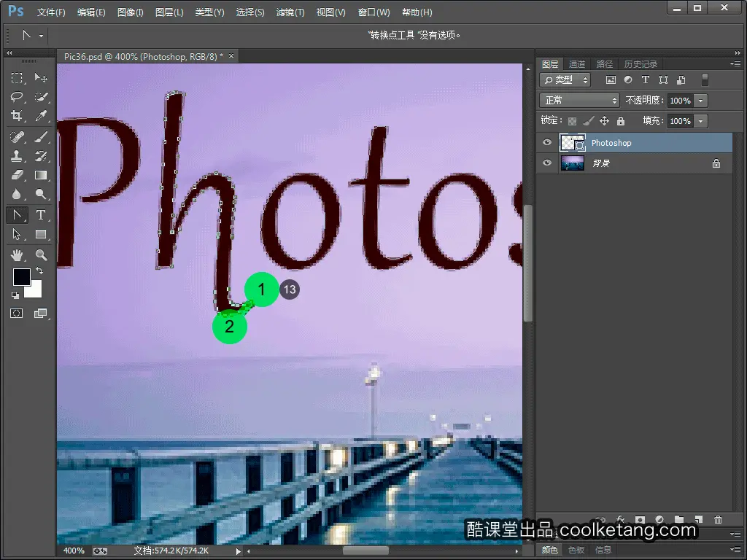Hide the 背景 layer

(547, 163)
